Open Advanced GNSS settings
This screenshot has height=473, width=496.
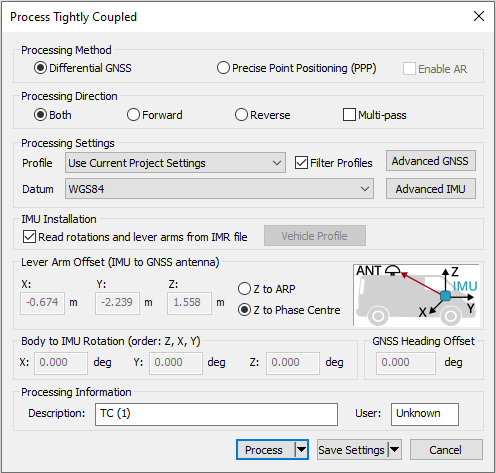430,161
